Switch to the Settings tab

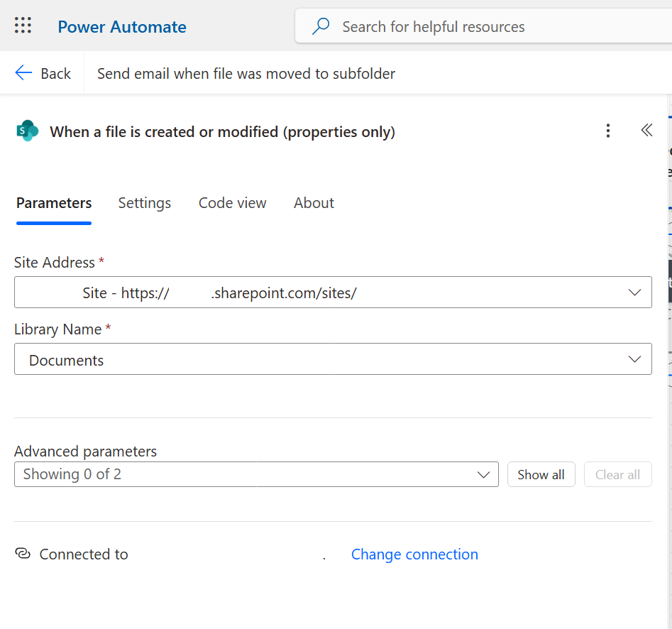144,203
